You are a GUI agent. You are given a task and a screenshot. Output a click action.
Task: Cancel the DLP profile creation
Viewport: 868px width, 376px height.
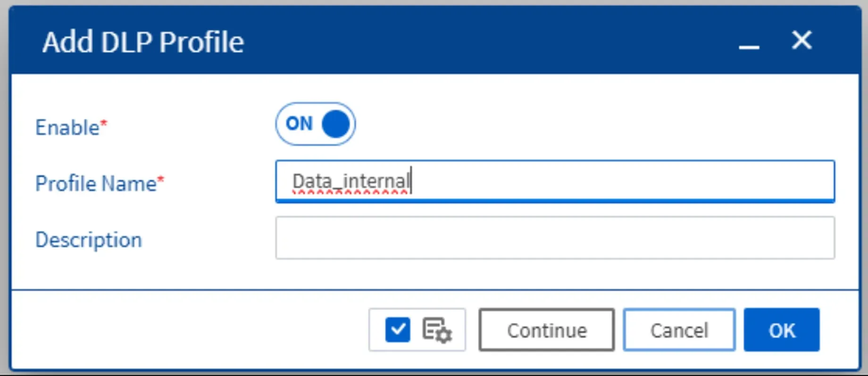pyautogui.click(x=679, y=330)
